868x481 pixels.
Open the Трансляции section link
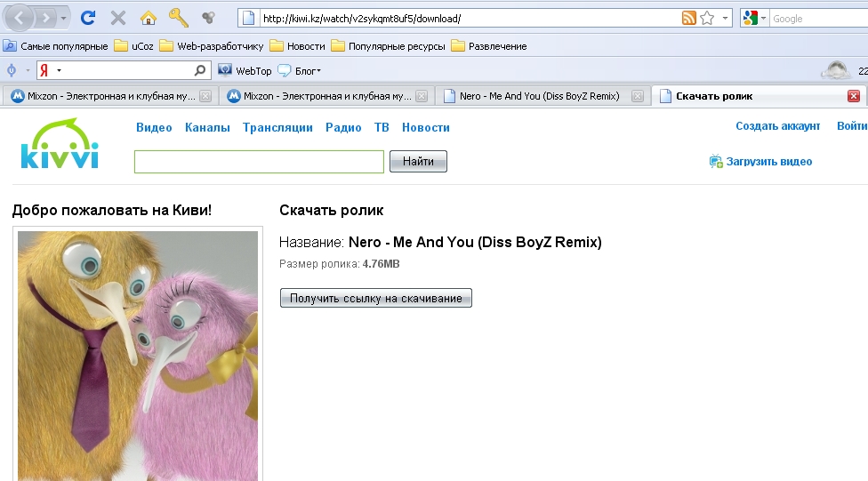(277, 127)
